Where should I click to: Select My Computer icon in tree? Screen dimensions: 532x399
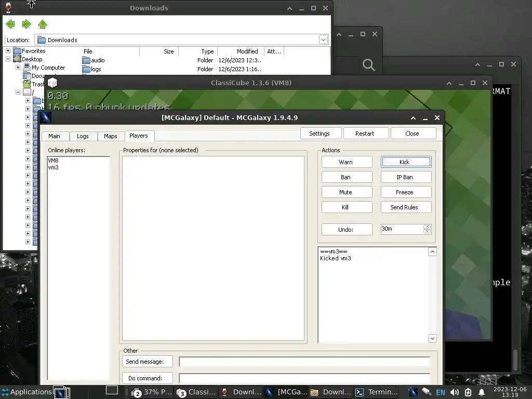tap(27, 67)
